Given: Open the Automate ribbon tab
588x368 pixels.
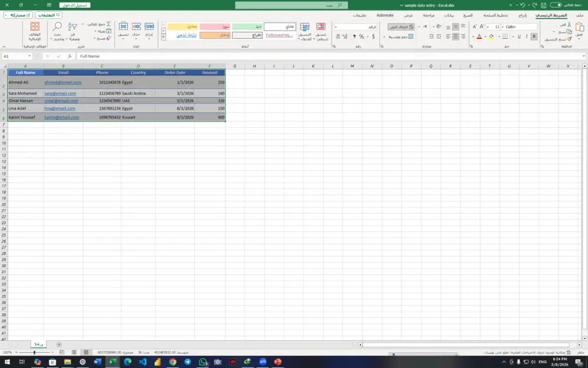Looking at the screenshot, I should coord(386,15).
